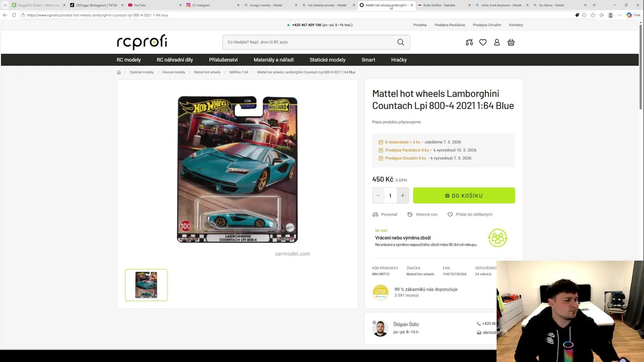Viewport: 644px width, 362px height.
Task: Click the browser address bar URL
Action: [98, 15]
